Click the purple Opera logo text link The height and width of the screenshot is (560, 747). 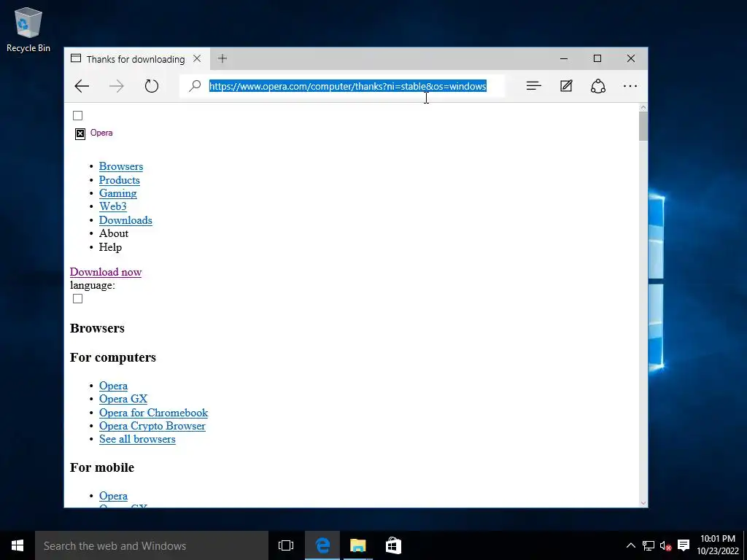coord(101,133)
